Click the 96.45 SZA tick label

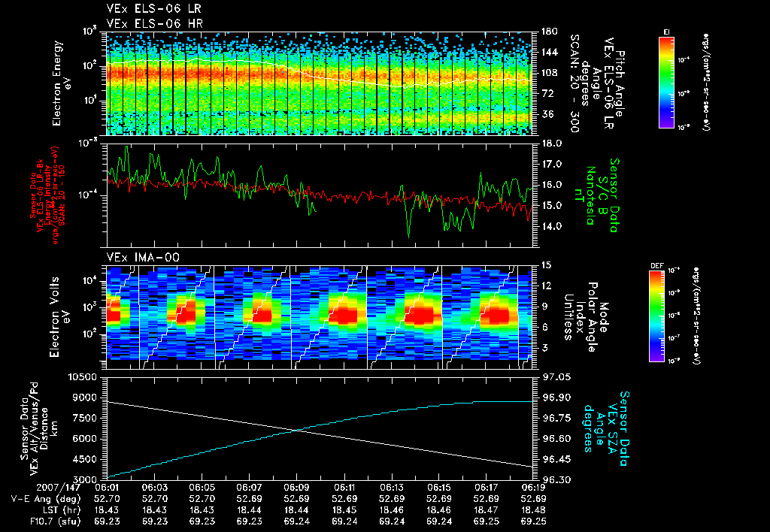point(556,459)
